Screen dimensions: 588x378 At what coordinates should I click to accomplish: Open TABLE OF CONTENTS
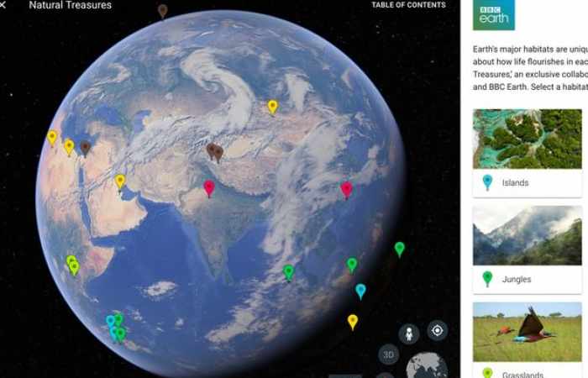click(409, 5)
